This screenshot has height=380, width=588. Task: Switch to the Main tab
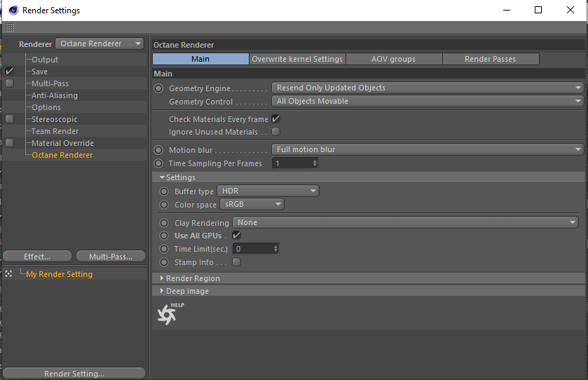[x=200, y=59]
